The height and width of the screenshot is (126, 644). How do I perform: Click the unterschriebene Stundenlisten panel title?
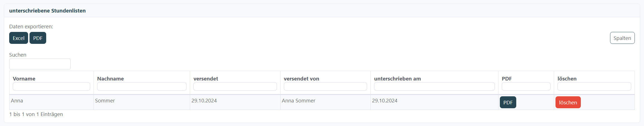(x=47, y=11)
